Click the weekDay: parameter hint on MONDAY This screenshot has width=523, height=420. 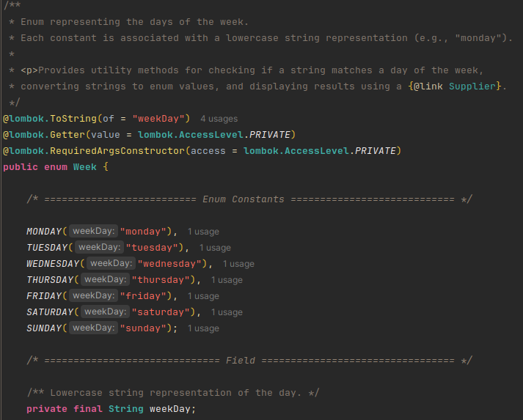(x=93, y=231)
